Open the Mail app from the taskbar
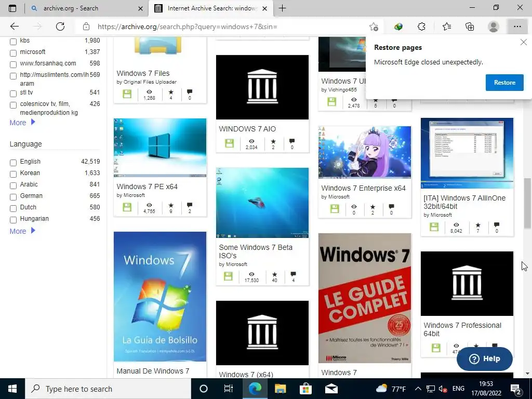This screenshot has height=399, width=532. tap(331, 389)
